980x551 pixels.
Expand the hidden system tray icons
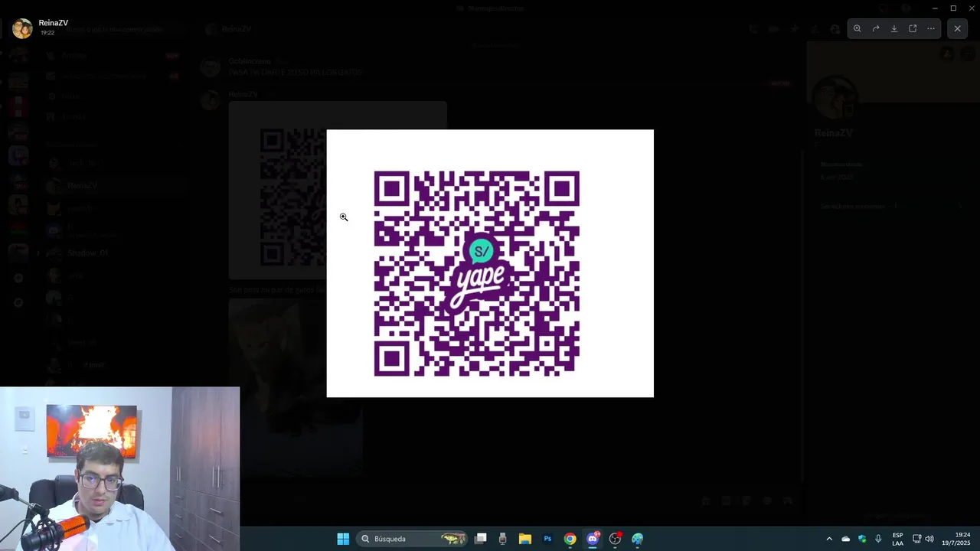[829, 539]
